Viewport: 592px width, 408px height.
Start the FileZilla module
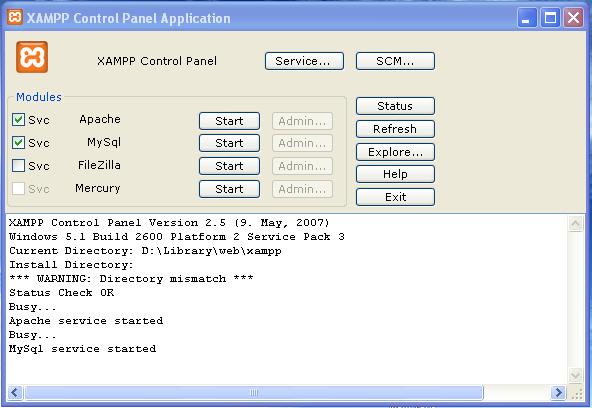[x=229, y=166]
